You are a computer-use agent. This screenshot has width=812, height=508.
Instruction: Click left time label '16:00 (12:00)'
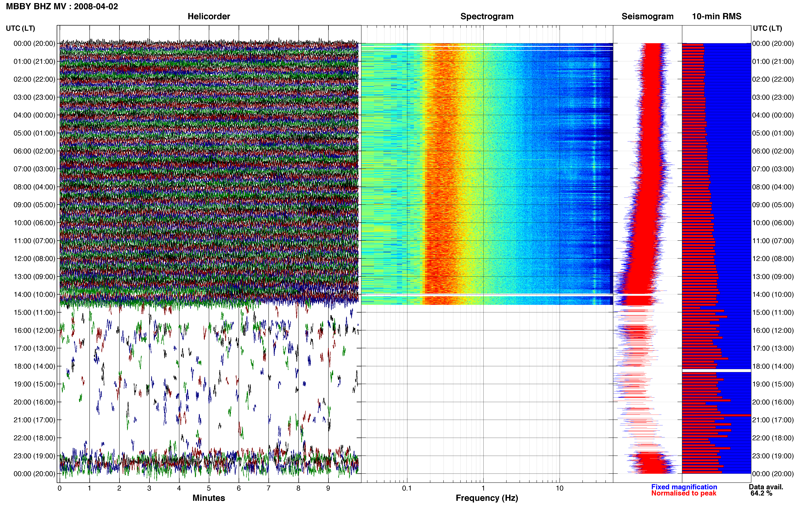[x=34, y=331]
